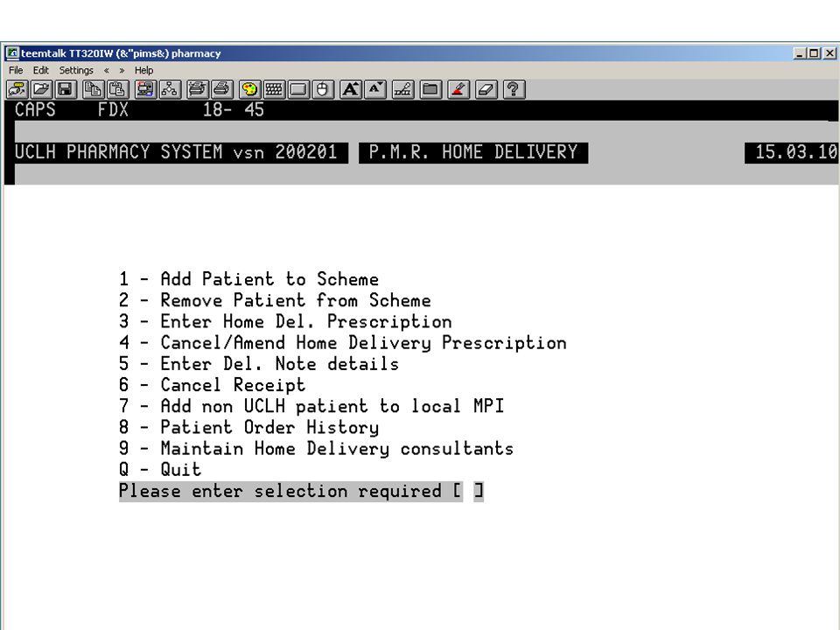
Task: Click the teemtalk title bar application icon
Action: point(12,53)
